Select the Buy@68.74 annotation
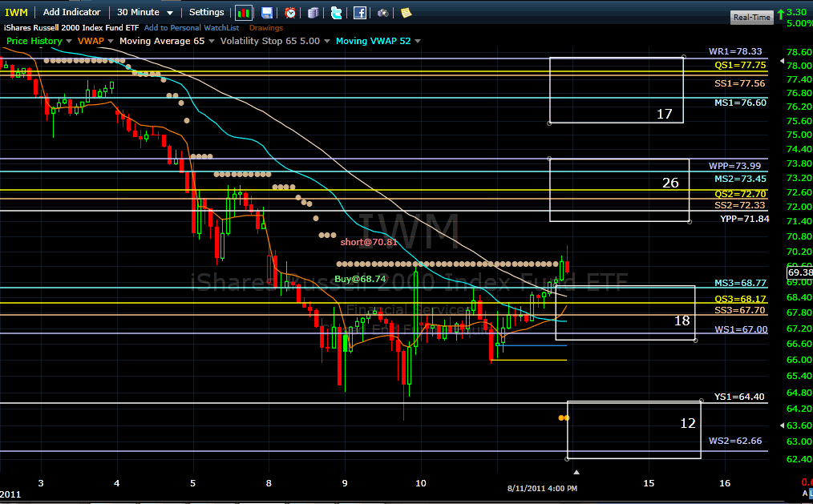Image resolution: width=813 pixels, height=504 pixels. tap(360, 279)
